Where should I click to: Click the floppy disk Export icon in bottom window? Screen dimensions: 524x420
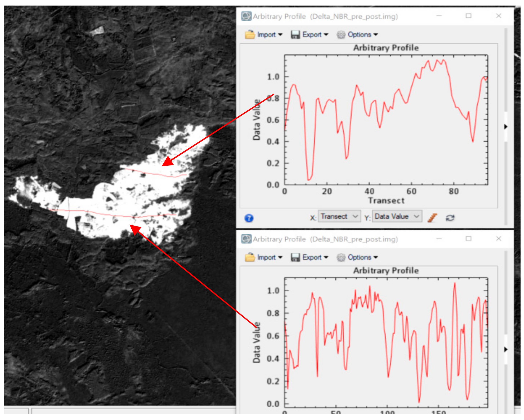[x=295, y=257]
